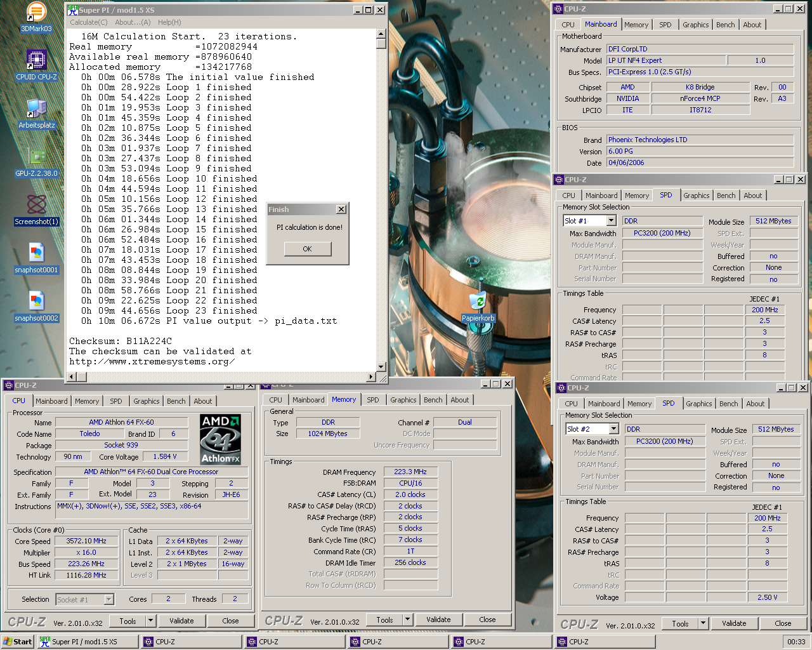Open the Calculate(C) menu in Super PI
Image resolution: width=812 pixels, height=650 pixels.
click(x=88, y=22)
